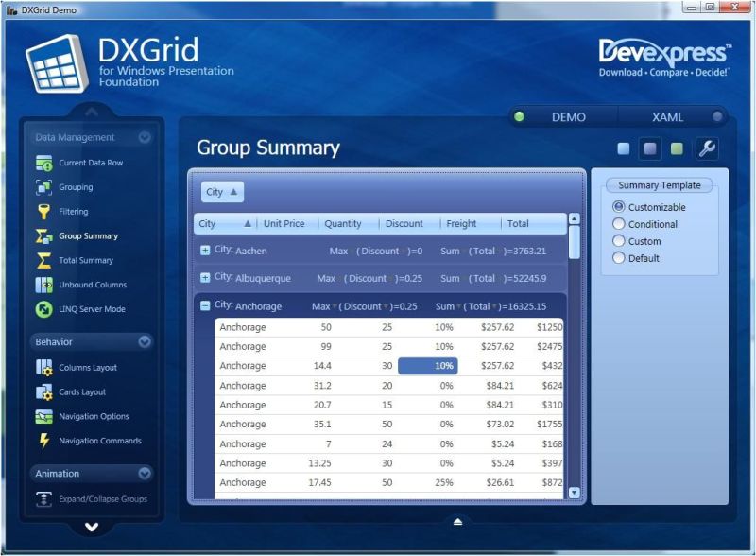This screenshot has height=556, width=756.
Task: Click the 31.2 unit price cell
Action: (322, 385)
